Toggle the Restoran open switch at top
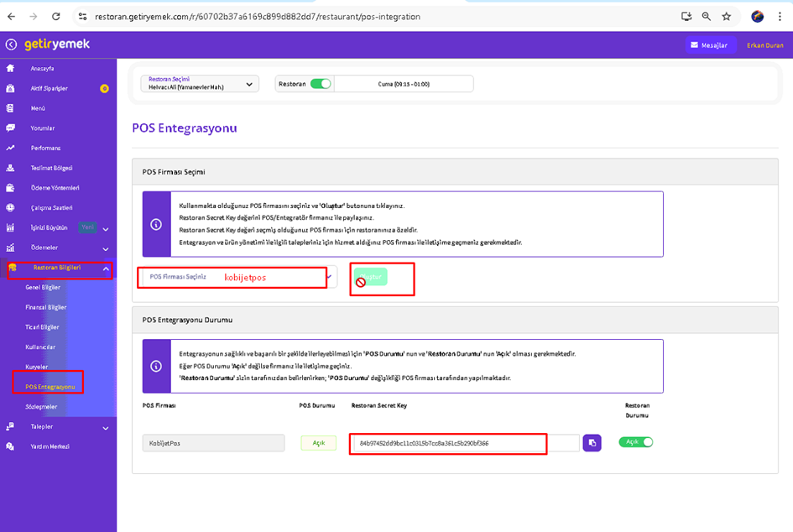Viewport: 793px width, 532px height. click(x=321, y=84)
